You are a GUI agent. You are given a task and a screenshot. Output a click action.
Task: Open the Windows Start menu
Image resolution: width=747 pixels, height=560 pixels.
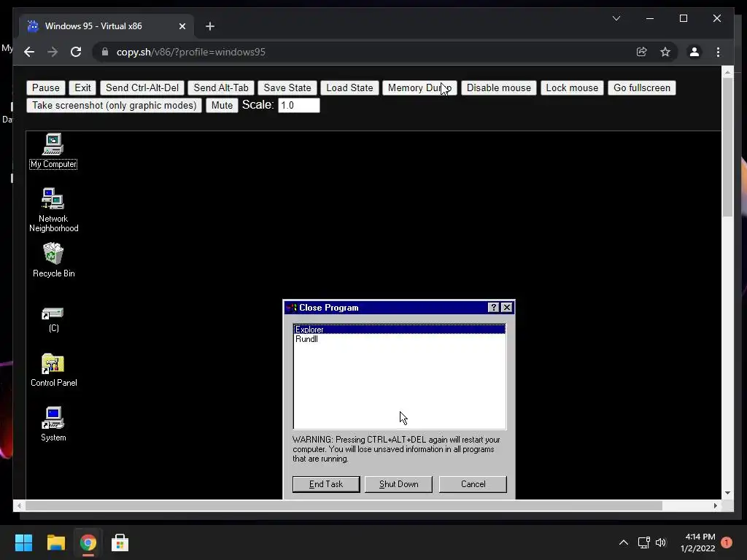23,542
